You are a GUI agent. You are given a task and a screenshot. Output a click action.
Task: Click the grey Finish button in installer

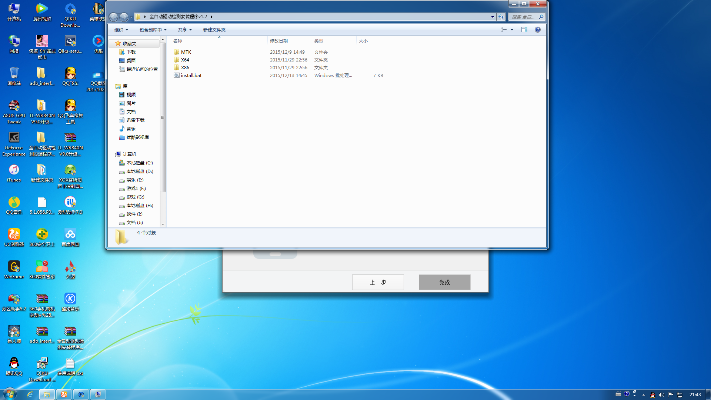[444, 283]
